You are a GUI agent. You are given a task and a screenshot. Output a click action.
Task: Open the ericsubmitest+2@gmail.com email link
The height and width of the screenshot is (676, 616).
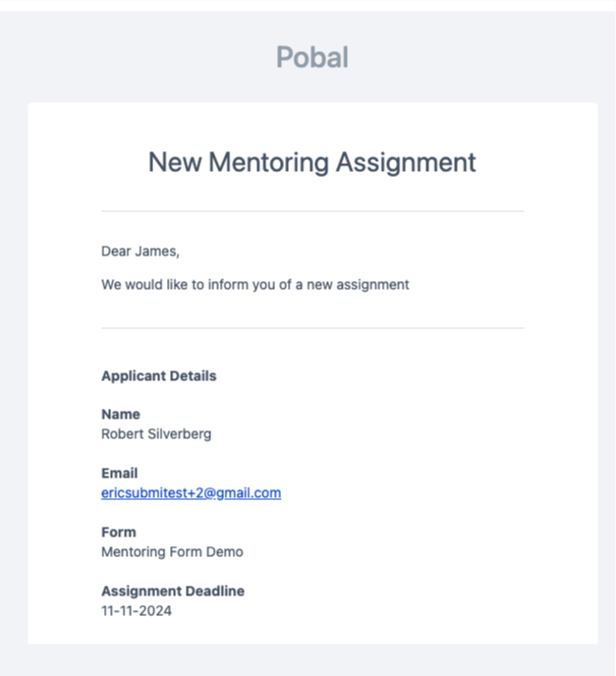click(x=191, y=493)
